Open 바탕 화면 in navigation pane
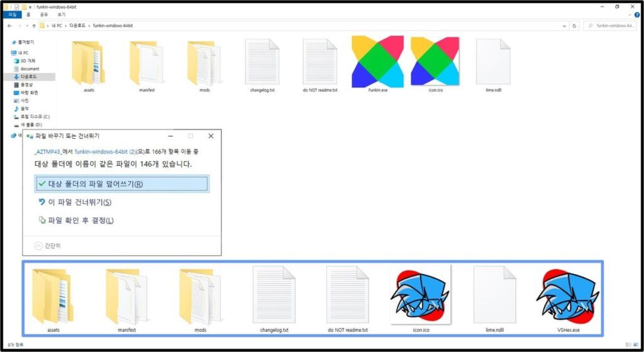 (26, 93)
